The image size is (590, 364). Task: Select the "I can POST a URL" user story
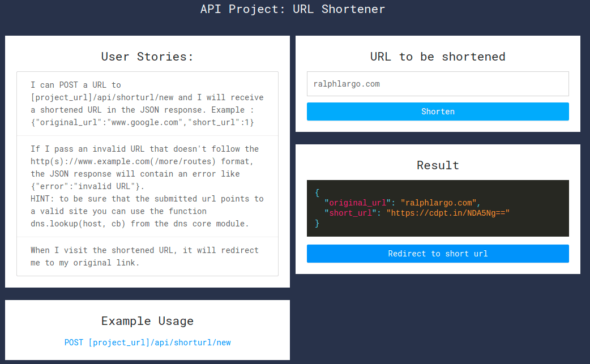pos(147,104)
